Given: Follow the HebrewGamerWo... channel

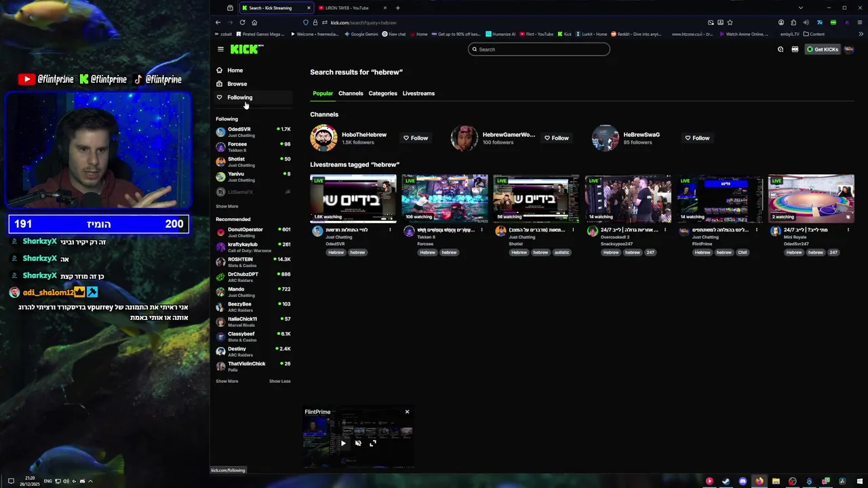Looking at the screenshot, I should pos(557,138).
